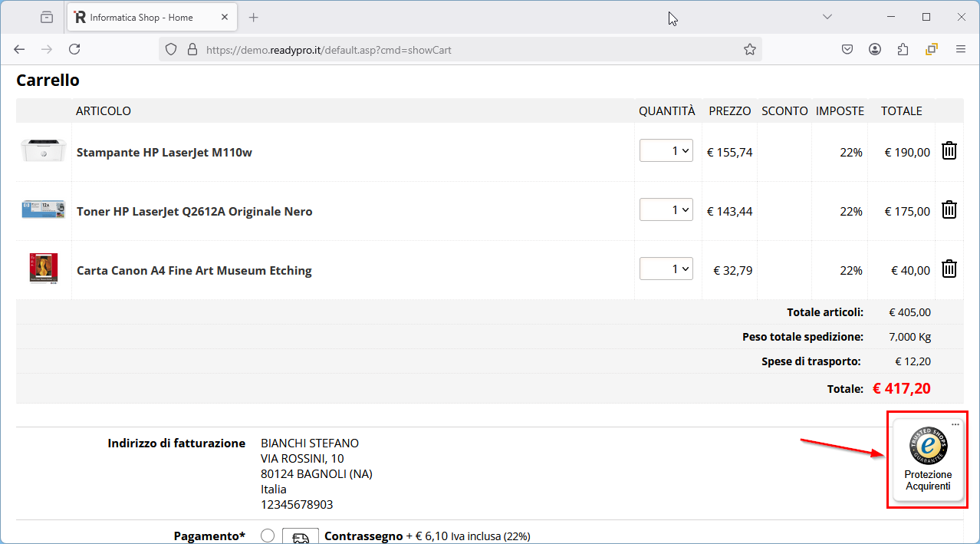The width and height of the screenshot is (980, 544).
Task: Click the billing name BIANCHI STEFANO
Action: click(x=310, y=443)
